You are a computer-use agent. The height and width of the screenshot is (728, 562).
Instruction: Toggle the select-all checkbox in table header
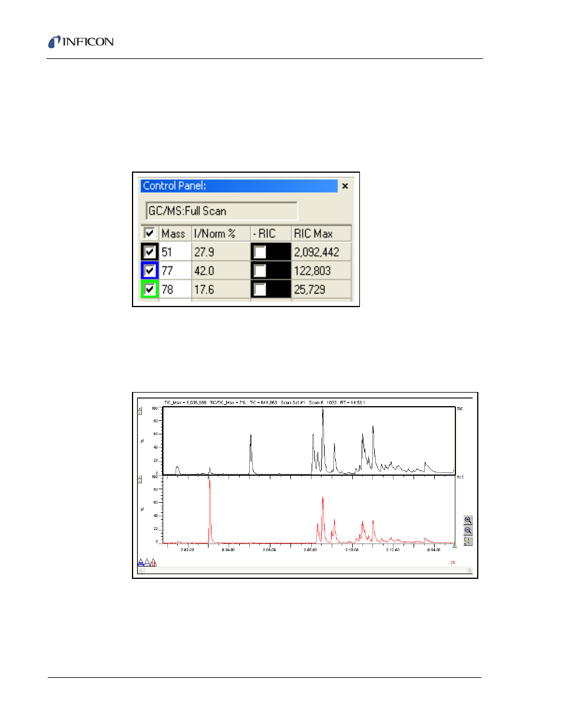(150, 233)
